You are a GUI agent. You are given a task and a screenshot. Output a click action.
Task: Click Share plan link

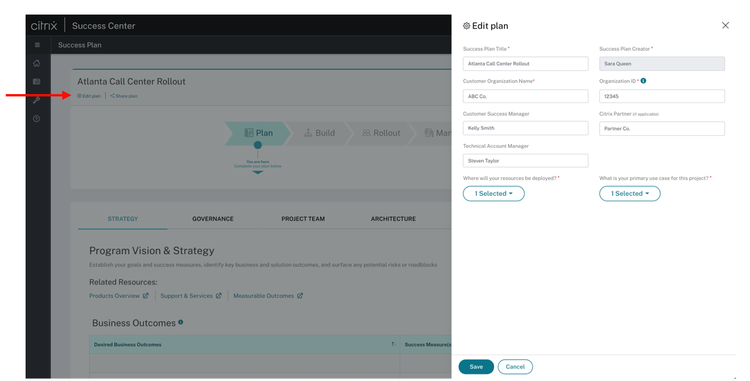[124, 96]
